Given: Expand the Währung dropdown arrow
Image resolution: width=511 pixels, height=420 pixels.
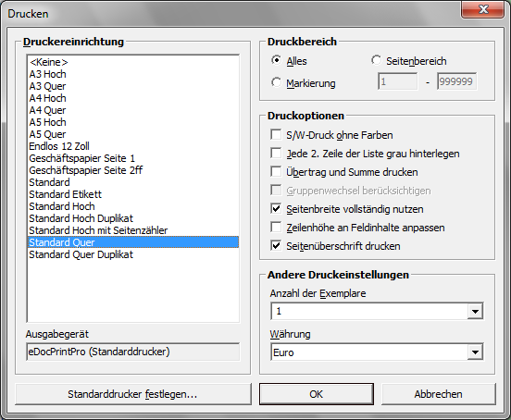Looking at the screenshot, I should pos(475,352).
